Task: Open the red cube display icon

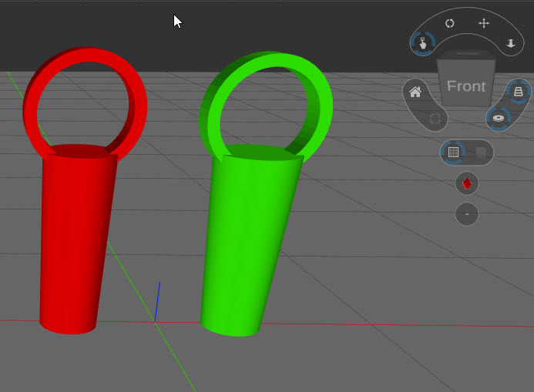Action: pos(467,183)
